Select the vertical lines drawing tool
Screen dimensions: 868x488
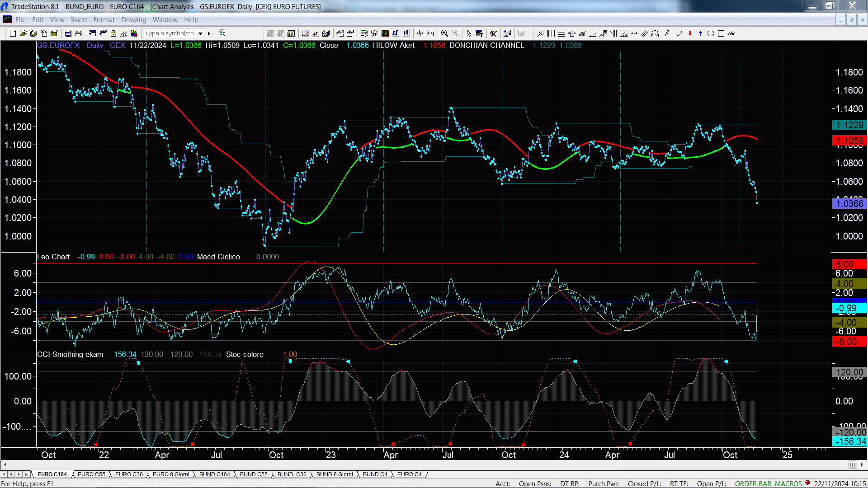click(x=551, y=33)
